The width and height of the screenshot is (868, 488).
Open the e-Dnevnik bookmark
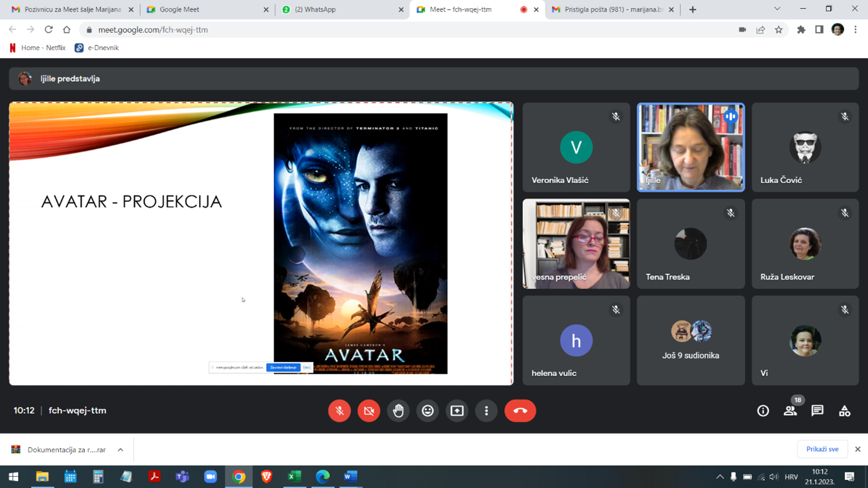click(96, 48)
